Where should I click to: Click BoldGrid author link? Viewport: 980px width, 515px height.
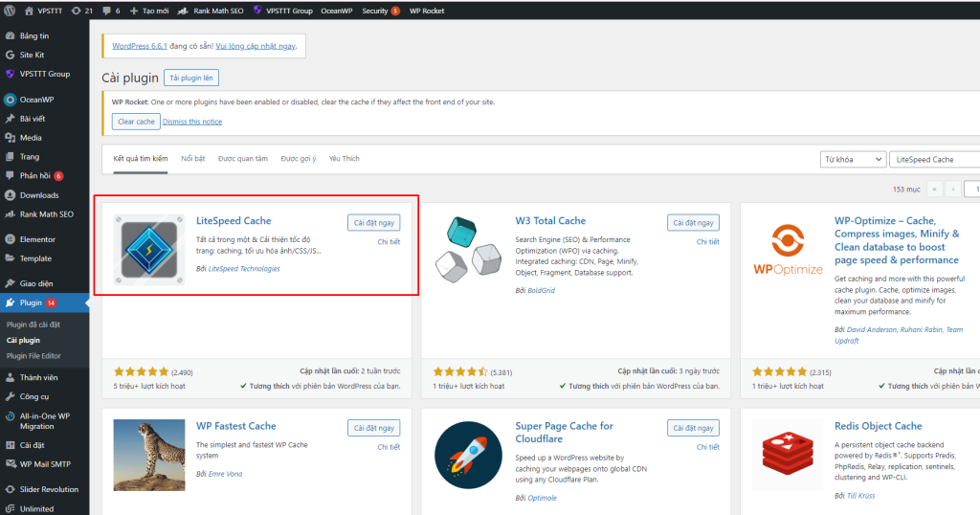pyautogui.click(x=542, y=291)
